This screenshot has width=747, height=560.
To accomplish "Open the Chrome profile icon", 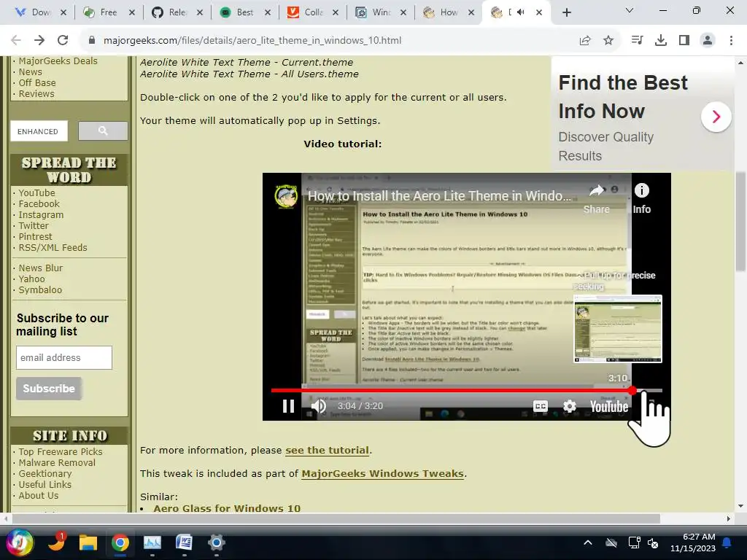I will coord(708,41).
